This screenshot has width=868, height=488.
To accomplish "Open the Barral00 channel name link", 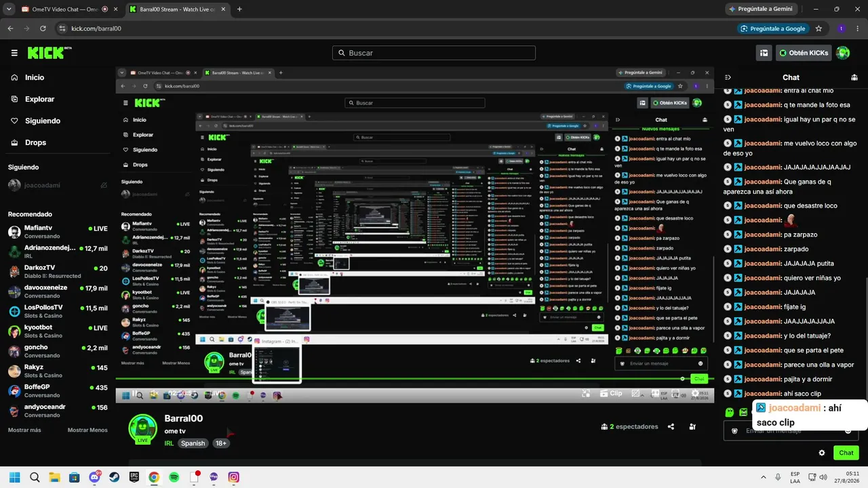I will (184, 418).
